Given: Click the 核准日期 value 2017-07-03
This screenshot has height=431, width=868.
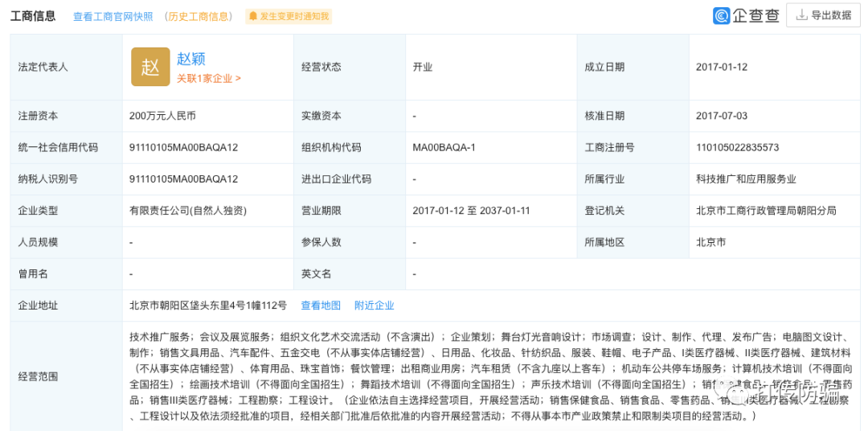Looking at the screenshot, I should 721,116.
